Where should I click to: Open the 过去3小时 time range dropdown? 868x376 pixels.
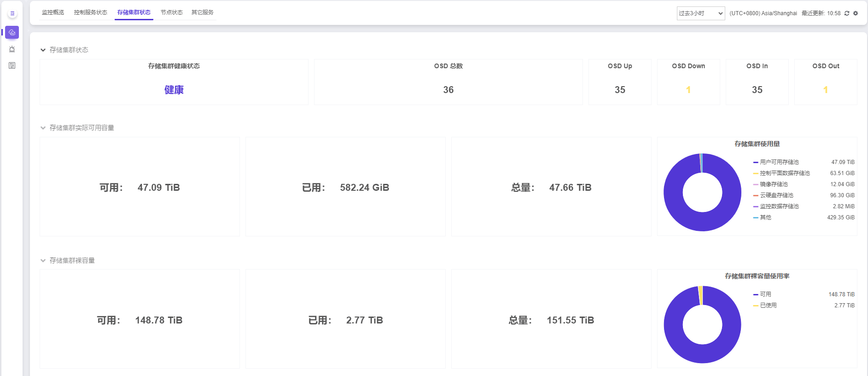(x=700, y=13)
